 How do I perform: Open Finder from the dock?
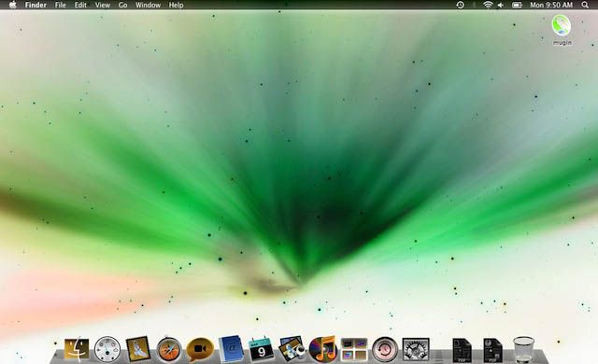77,348
